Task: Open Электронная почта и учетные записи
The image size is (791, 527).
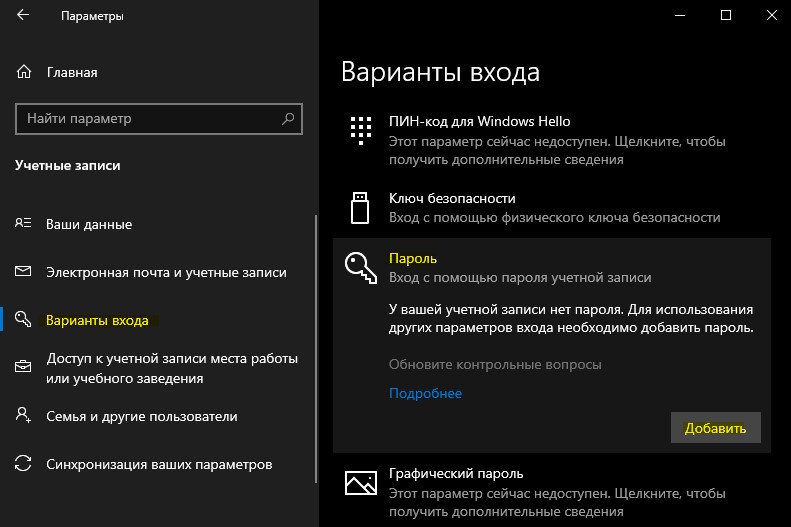Action: [166, 272]
